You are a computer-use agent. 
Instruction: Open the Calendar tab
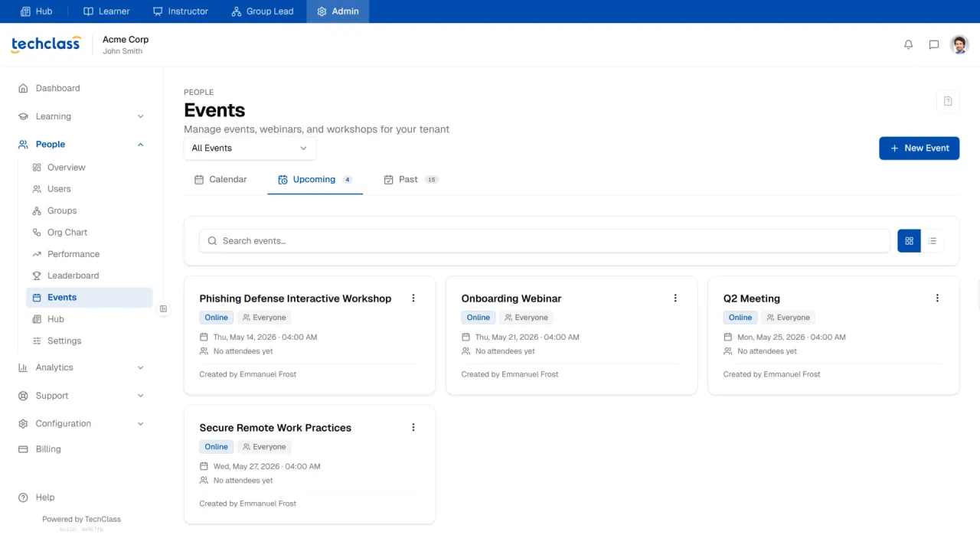(x=220, y=180)
